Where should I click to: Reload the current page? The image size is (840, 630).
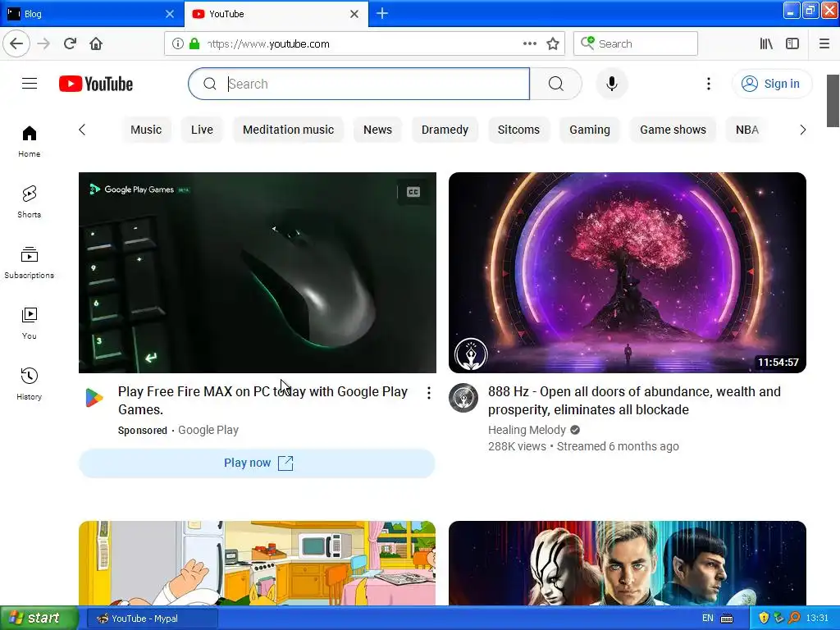click(x=71, y=43)
